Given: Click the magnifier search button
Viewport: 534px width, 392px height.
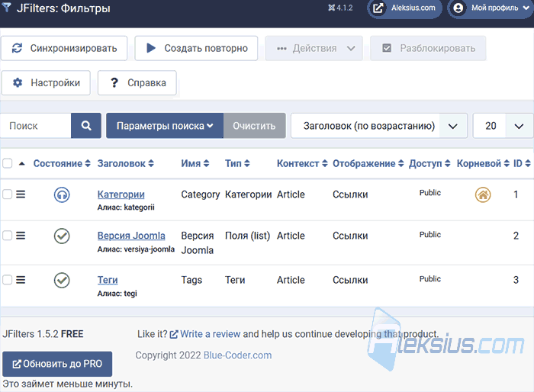Looking at the screenshot, I should click(x=86, y=126).
